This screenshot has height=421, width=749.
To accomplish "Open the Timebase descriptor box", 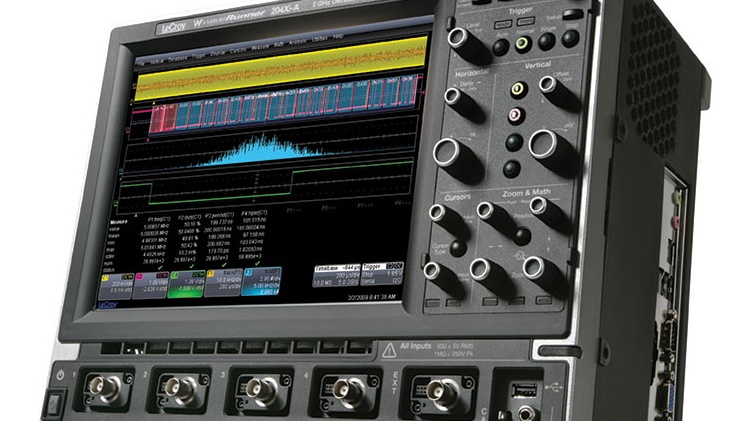I will (336, 276).
